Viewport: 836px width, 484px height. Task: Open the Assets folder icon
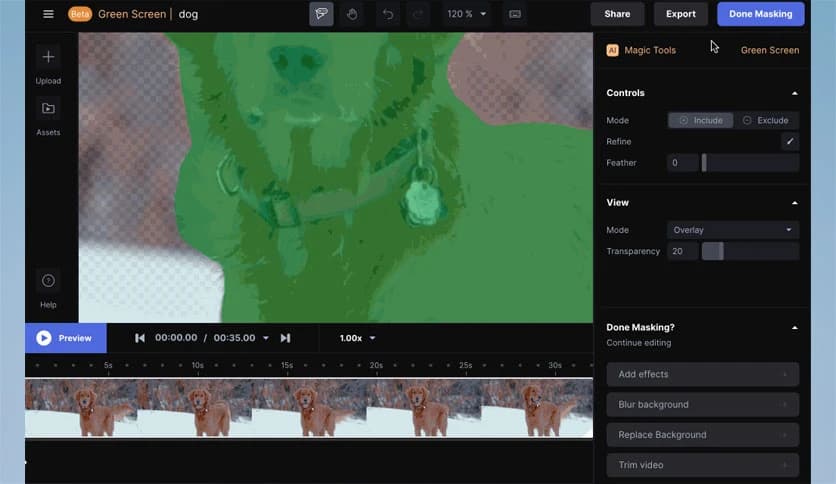tap(49, 108)
